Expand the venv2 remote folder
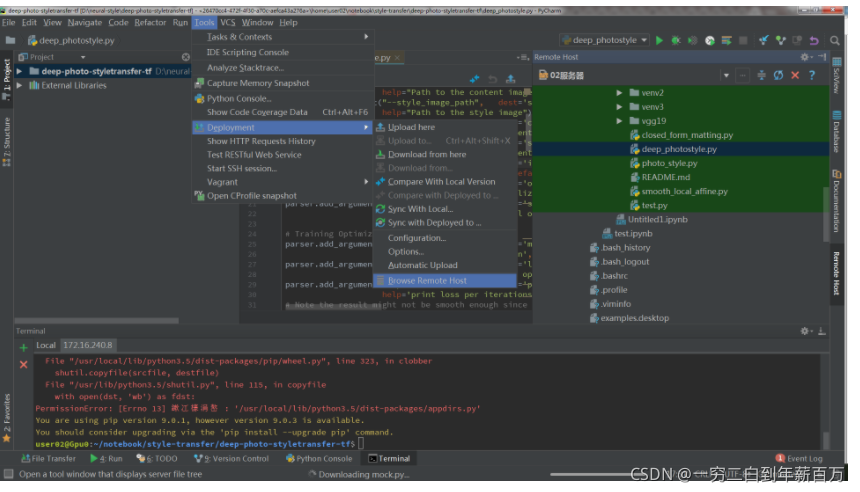Viewport: 860px width, 492px height. tap(619, 93)
